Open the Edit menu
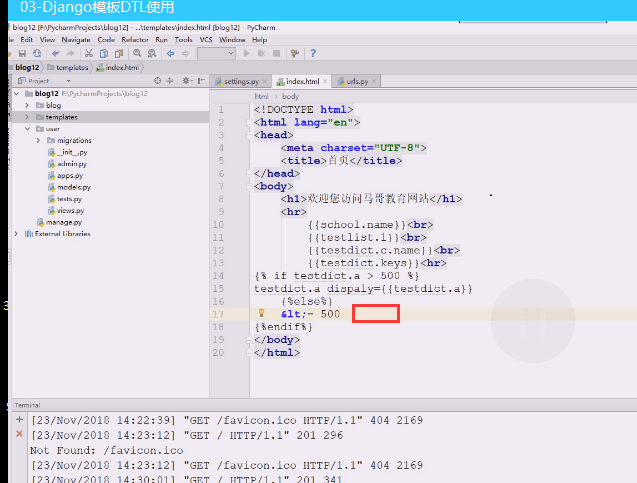This screenshot has width=637, height=483. [26, 40]
